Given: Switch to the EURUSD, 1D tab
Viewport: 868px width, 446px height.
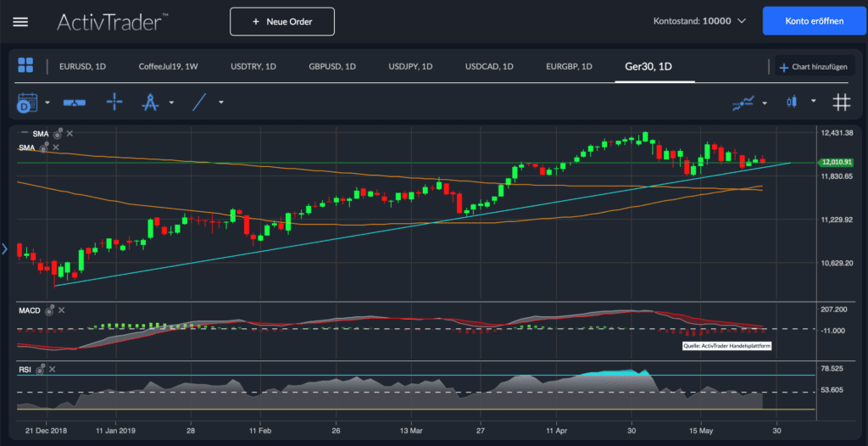Looking at the screenshot, I should tap(82, 66).
